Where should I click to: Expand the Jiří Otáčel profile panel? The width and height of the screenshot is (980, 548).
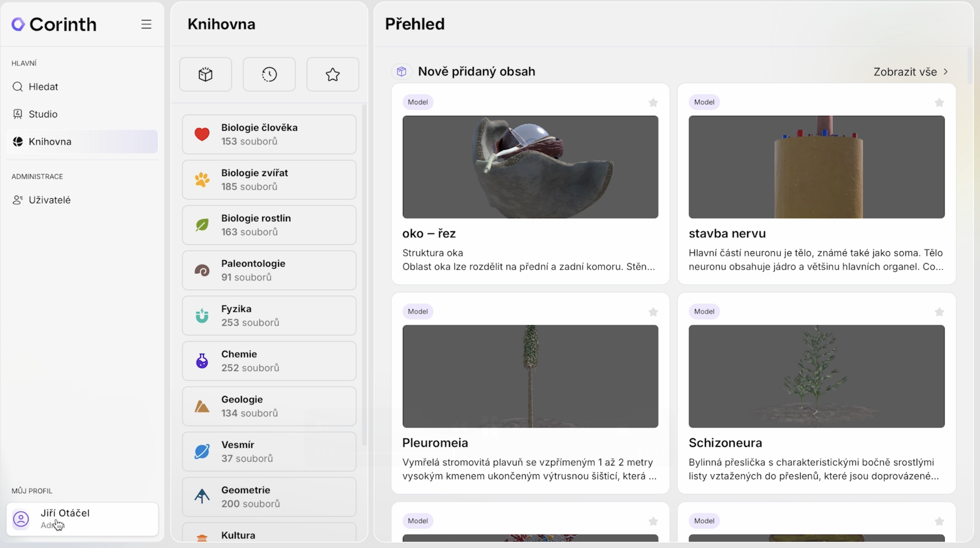pyautogui.click(x=82, y=519)
